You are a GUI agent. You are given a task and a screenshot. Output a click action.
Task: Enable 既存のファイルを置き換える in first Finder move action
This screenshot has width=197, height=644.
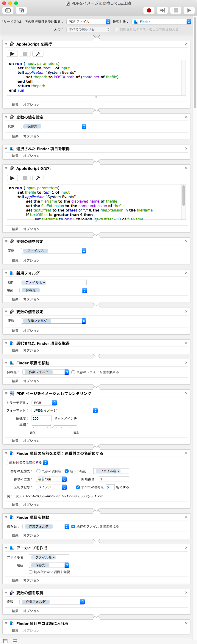(73, 372)
